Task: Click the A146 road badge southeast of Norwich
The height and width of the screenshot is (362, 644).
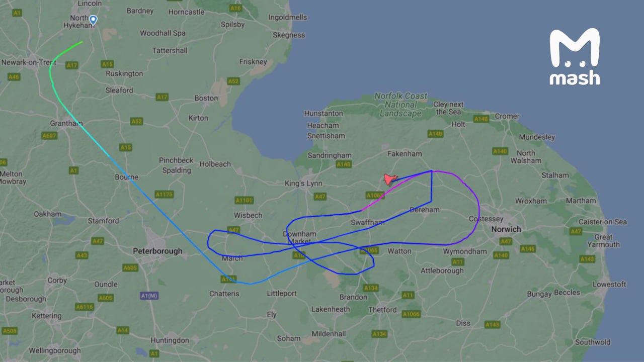Action: 528,249
